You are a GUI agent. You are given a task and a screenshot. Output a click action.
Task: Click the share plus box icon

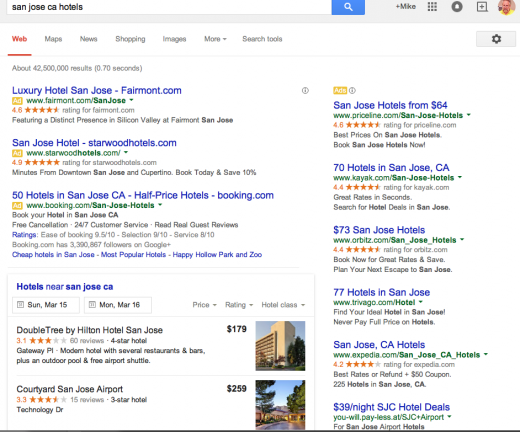coord(482,7)
